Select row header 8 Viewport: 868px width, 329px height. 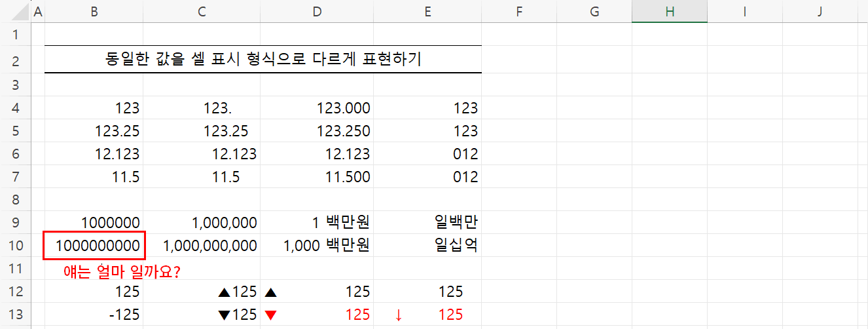[15, 199]
